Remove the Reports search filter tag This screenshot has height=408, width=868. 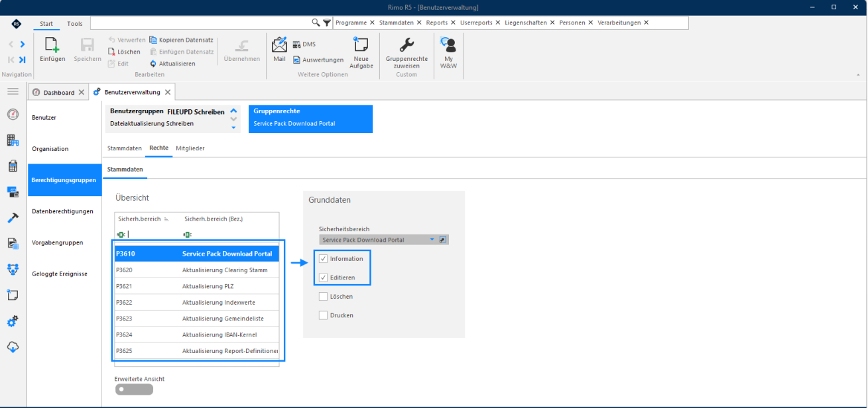(x=454, y=23)
